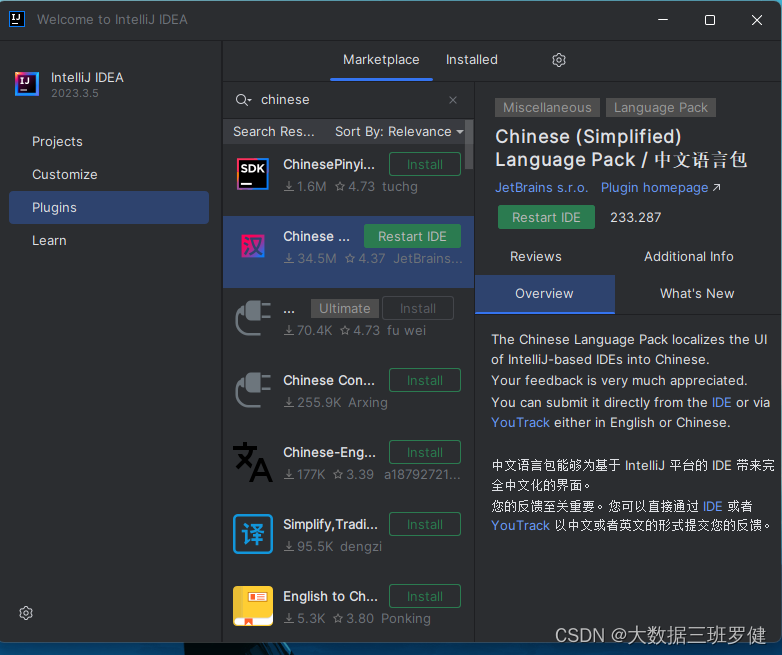Open the What's New tab
Image resolution: width=782 pixels, height=655 pixels.
click(697, 294)
